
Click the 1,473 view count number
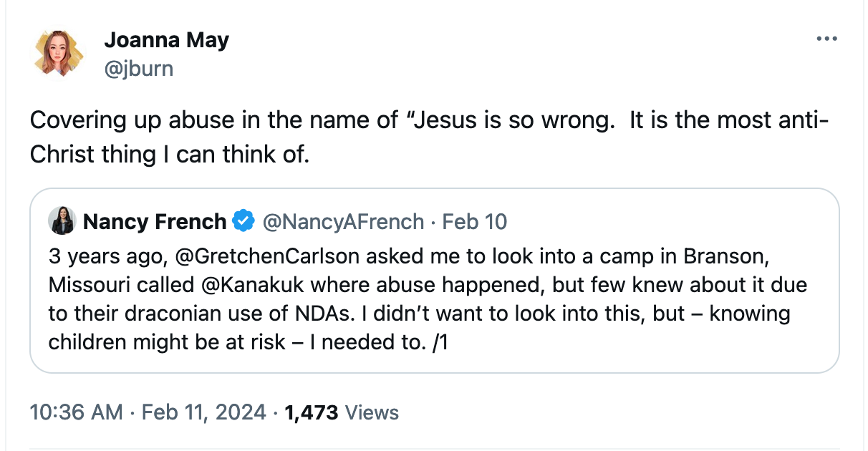pos(312,412)
